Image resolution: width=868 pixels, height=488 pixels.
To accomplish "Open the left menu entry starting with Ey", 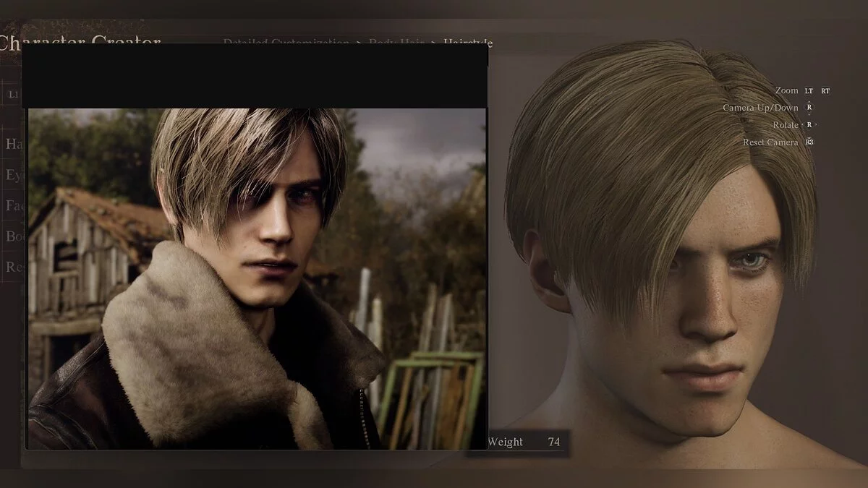I will (x=14, y=174).
